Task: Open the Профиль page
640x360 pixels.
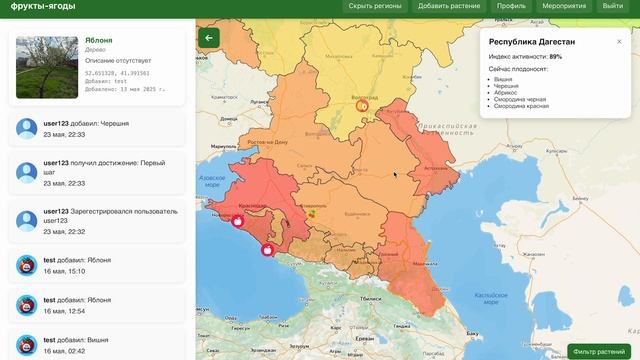Action: (x=511, y=6)
